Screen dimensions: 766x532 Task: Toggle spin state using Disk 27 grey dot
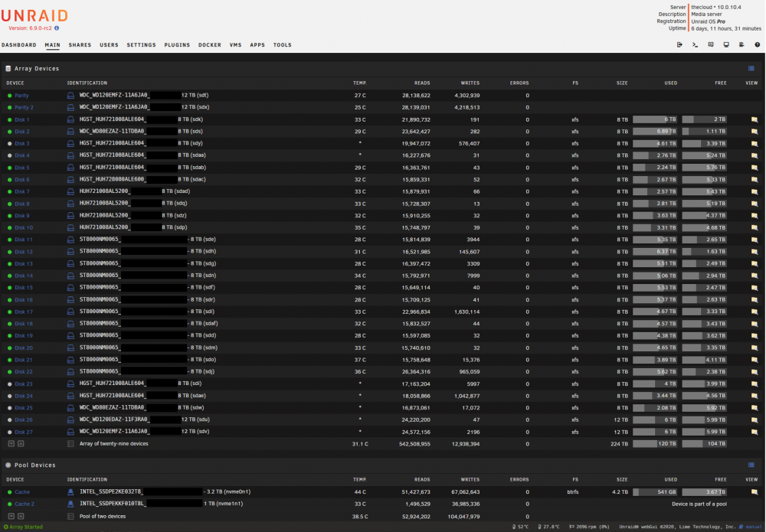10,432
